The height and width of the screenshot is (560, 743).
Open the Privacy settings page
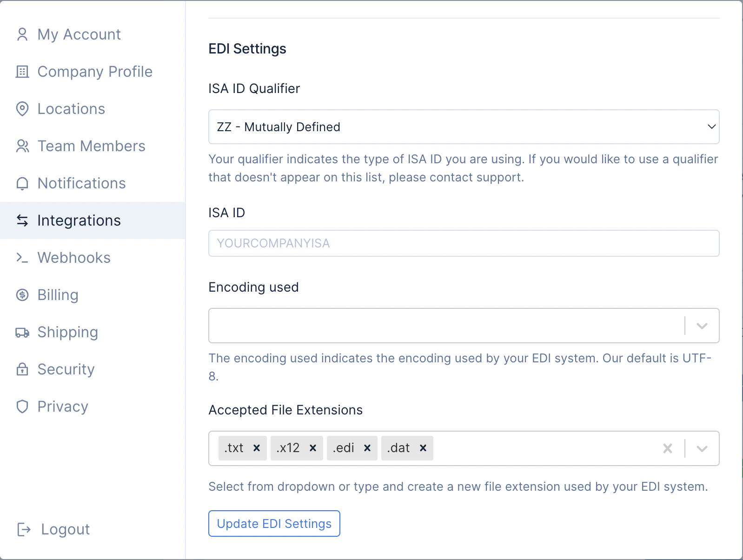(x=63, y=407)
